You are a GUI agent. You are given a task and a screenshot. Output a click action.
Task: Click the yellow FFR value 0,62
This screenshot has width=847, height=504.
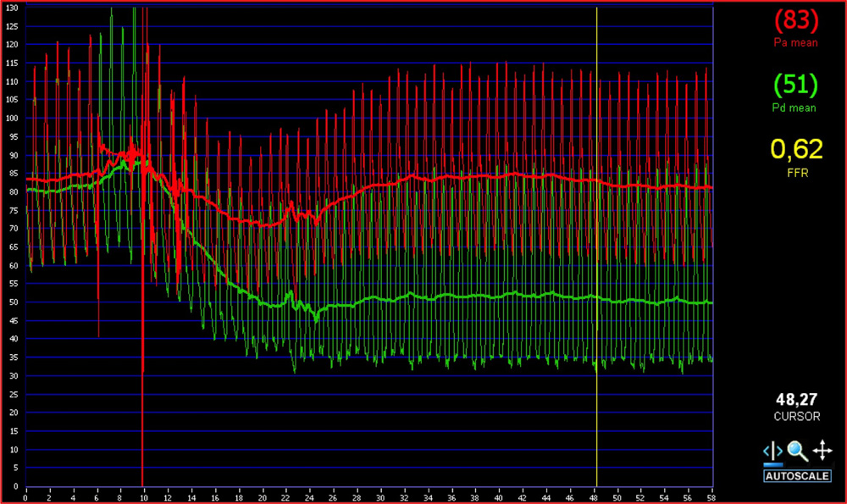coord(795,150)
